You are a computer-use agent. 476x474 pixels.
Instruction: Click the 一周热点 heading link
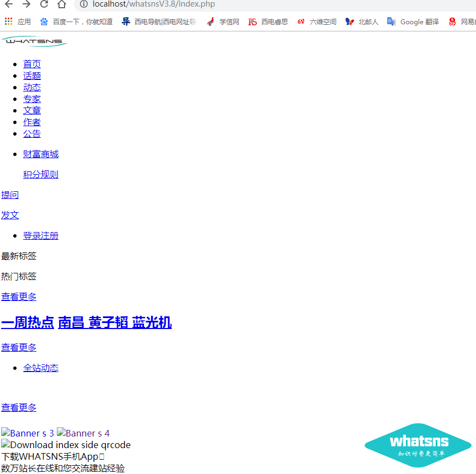tap(28, 322)
